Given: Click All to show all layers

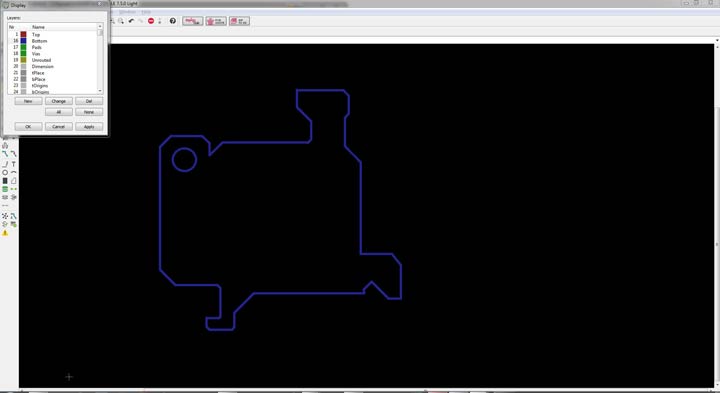Looking at the screenshot, I should click(x=58, y=112).
